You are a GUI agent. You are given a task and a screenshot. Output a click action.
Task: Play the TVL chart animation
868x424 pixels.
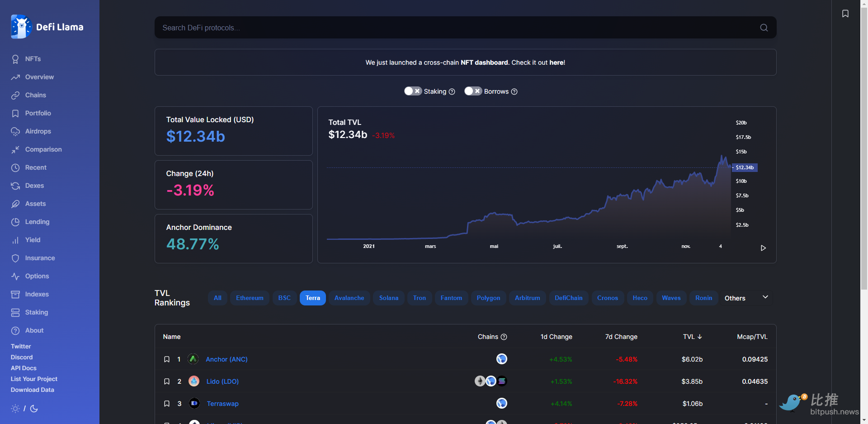(763, 248)
